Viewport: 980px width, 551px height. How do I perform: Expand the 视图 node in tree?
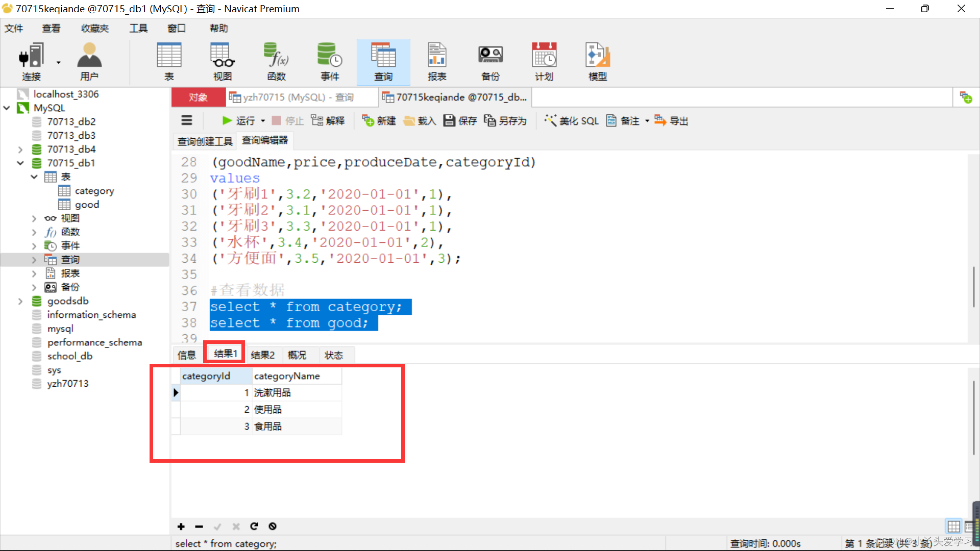(34, 218)
